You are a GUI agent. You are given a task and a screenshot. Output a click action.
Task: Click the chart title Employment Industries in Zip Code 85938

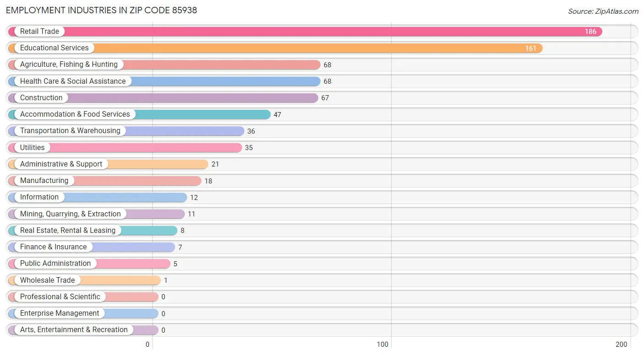tap(101, 10)
